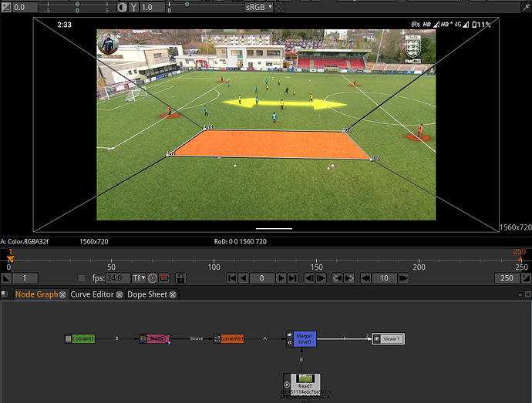The image size is (532, 403).
Task: Select the CornerPin1 node
Action: click(231, 338)
